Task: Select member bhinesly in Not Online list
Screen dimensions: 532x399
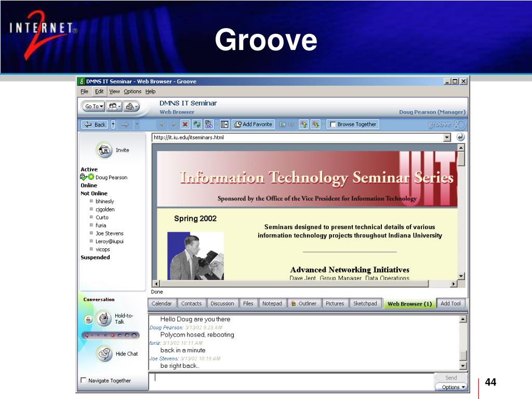Action: click(x=104, y=201)
